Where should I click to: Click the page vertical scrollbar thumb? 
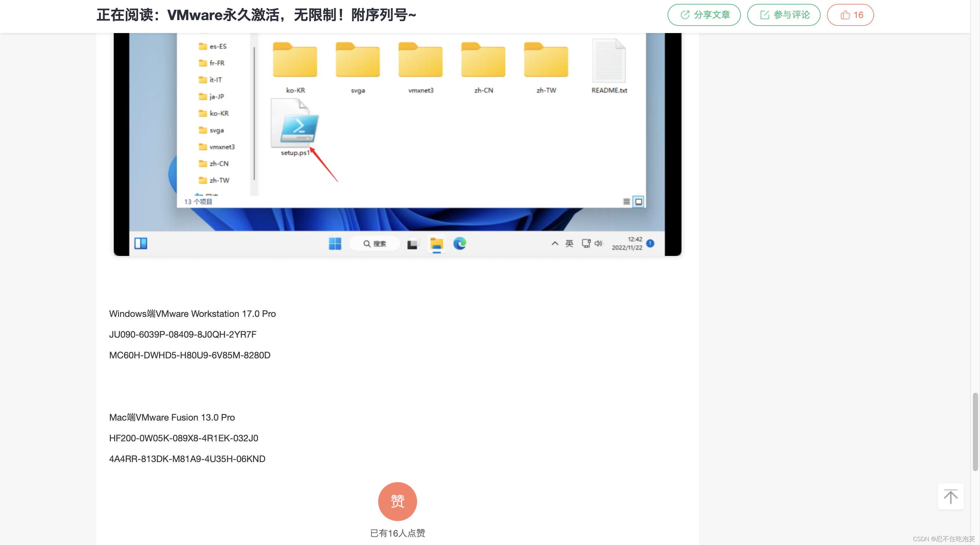pos(975,432)
